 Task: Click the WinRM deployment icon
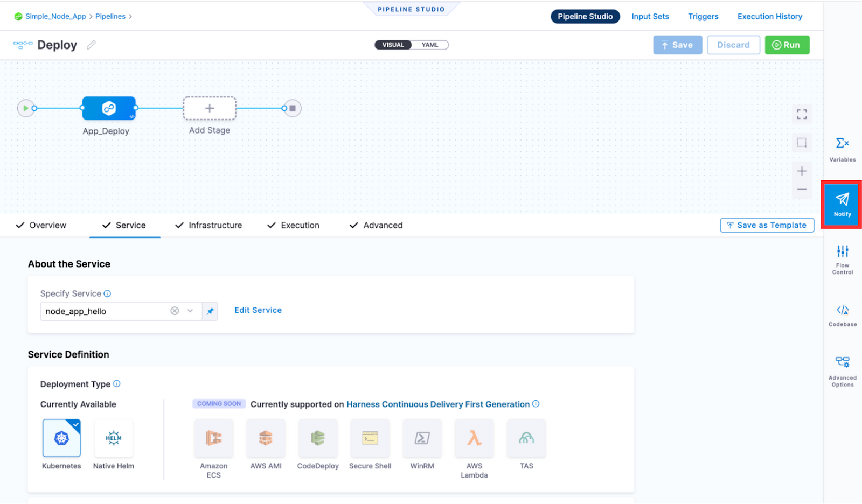point(422,438)
